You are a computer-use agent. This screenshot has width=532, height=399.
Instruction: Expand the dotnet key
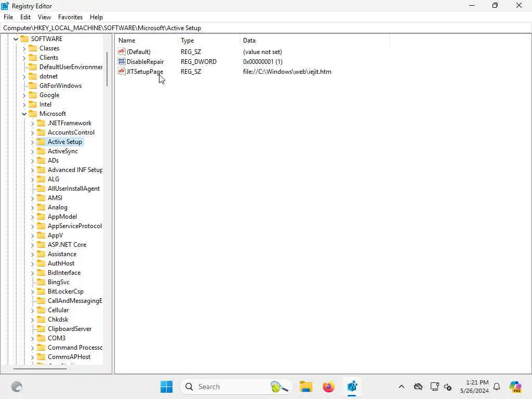(24, 77)
